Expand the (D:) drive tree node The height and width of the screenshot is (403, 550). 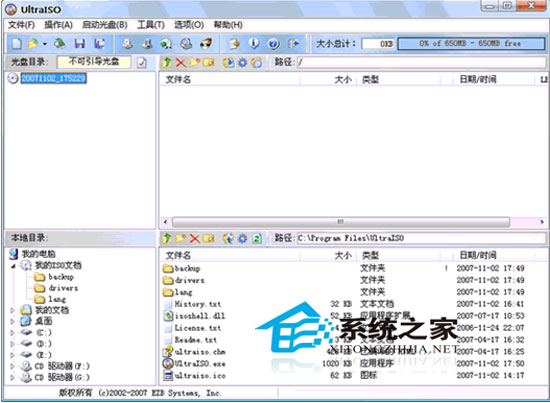(13, 344)
